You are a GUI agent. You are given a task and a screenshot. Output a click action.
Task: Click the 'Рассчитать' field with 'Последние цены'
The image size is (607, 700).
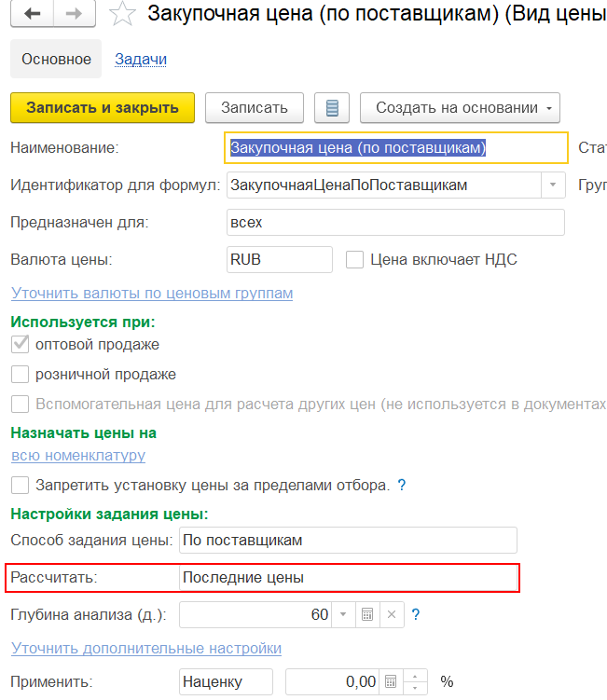click(x=348, y=578)
